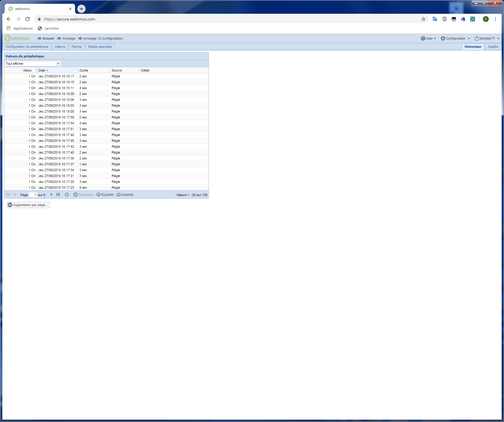The image size is (504, 422).
Task: Expand the 'Tout afficher' filter dropdown
Action: pos(58,63)
